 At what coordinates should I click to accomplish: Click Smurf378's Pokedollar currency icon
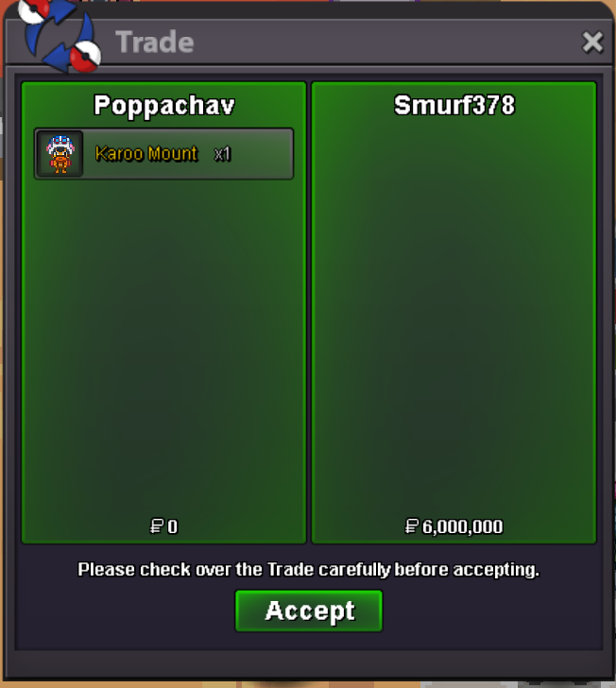(412, 526)
